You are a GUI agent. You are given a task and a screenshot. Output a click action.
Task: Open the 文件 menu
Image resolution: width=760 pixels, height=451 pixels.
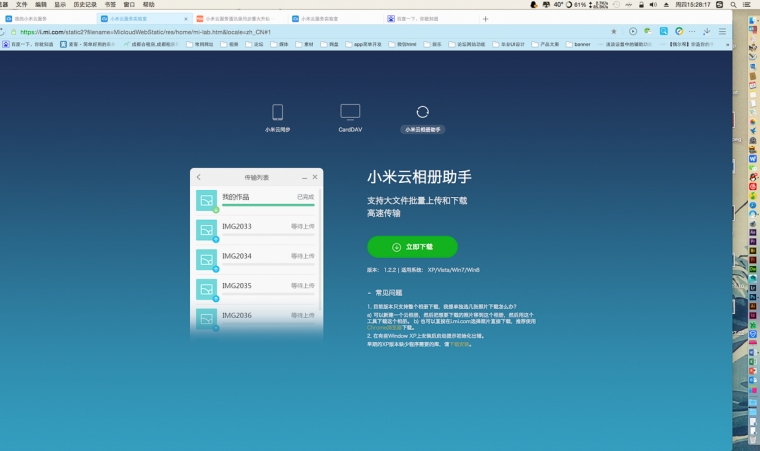[21, 4]
